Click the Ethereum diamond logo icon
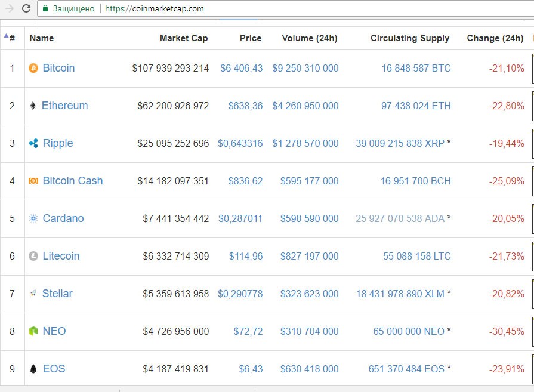Image resolution: width=534 pixels, height=392 pixels. [33, 106]
